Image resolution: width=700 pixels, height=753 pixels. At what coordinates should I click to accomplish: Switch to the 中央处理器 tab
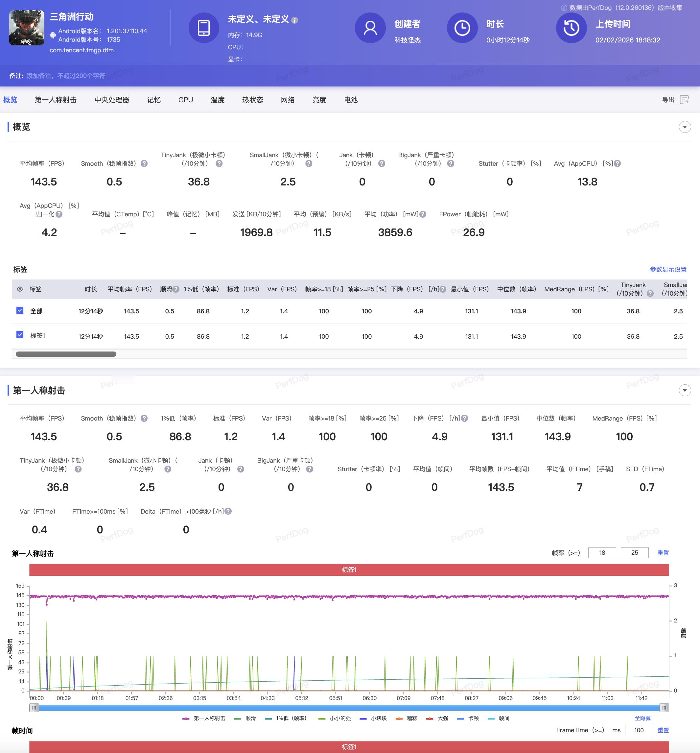pyautogui.click(x=112, y=100)
